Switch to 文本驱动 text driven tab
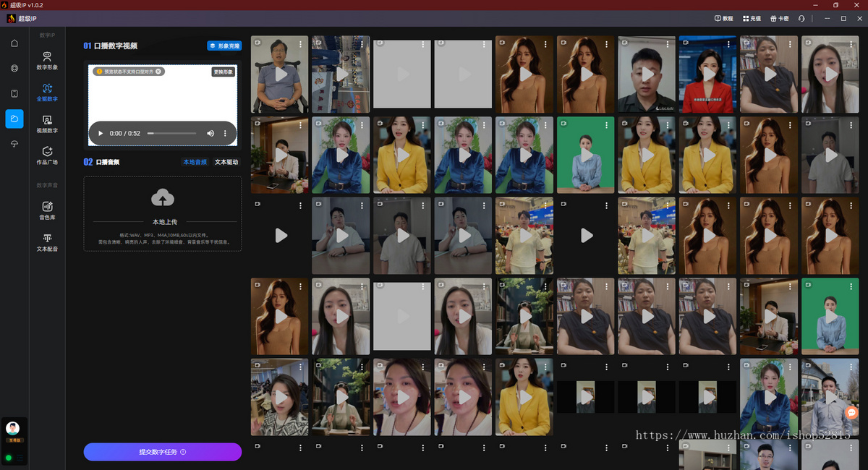The height and width of the screenshot is (470, 868). coord(226,162)
